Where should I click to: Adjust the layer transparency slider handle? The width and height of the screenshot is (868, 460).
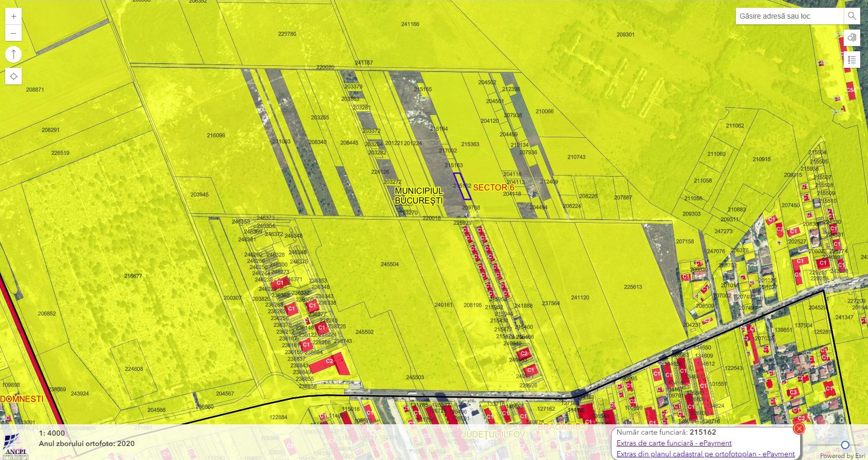845,445
